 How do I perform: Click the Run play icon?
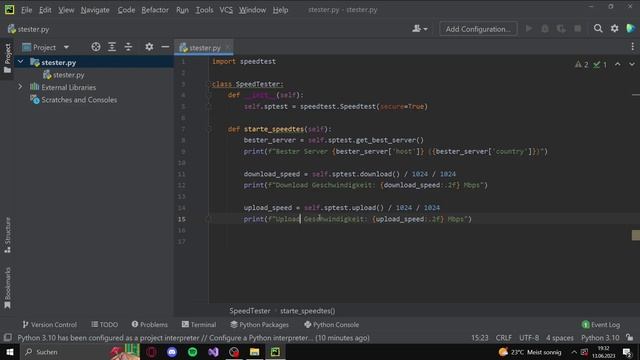(529, 29)
